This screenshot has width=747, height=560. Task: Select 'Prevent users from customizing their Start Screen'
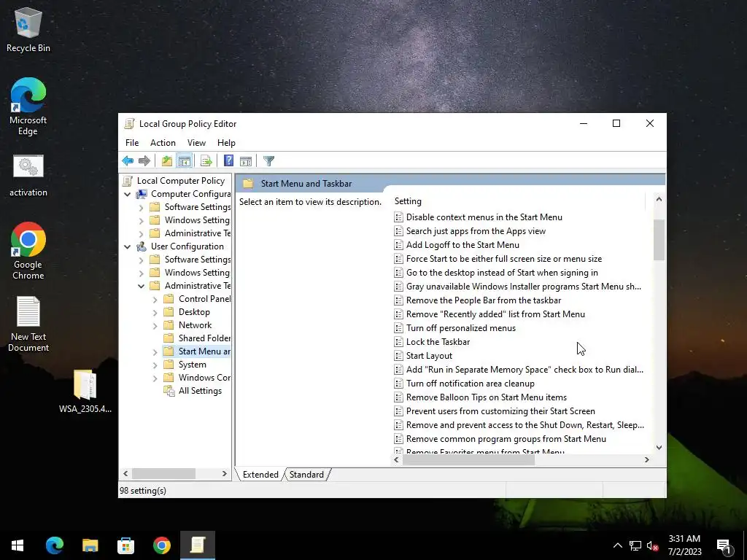(x=500, y=411)
